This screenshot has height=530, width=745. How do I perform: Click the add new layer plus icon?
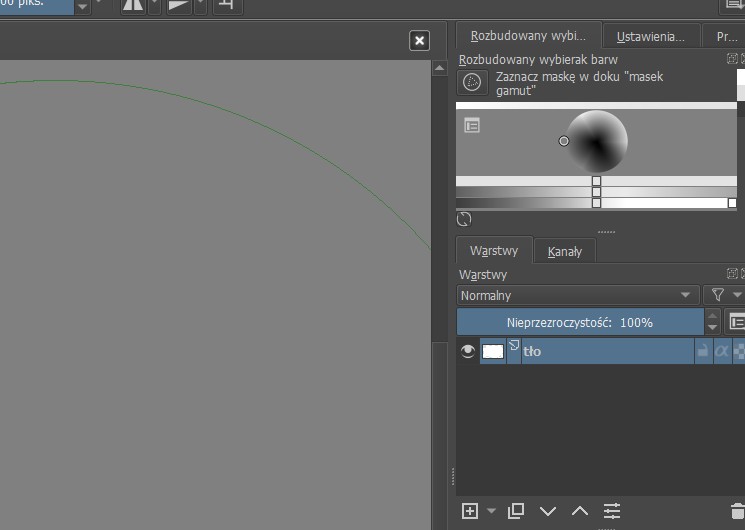point(470,511)
